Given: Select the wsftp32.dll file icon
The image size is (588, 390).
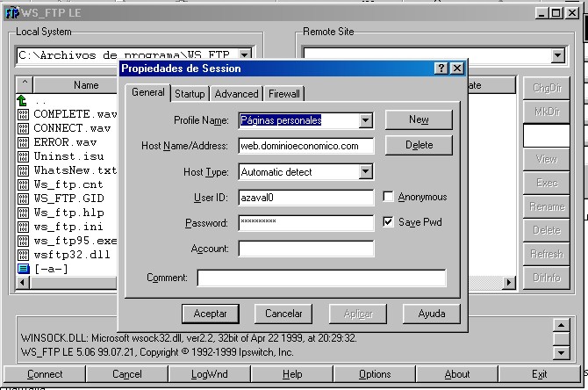Looking at the screenshot, I should coord(23,255).
